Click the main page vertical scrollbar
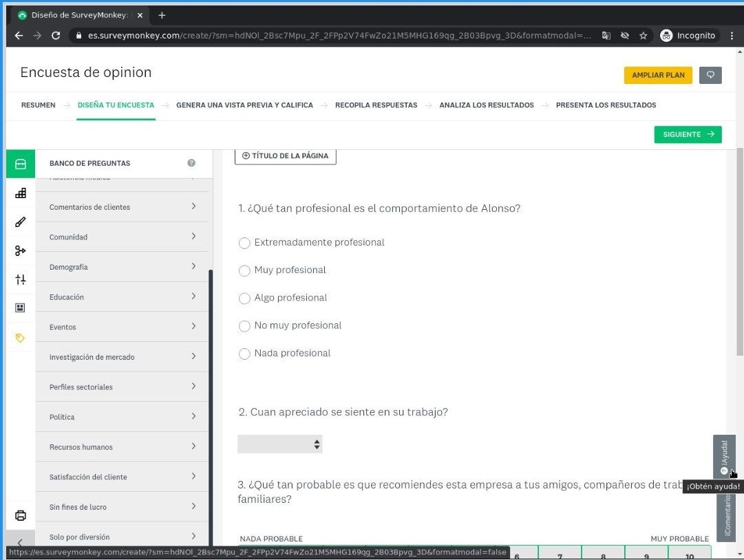The image size is (744, 560). click(740, 251)
